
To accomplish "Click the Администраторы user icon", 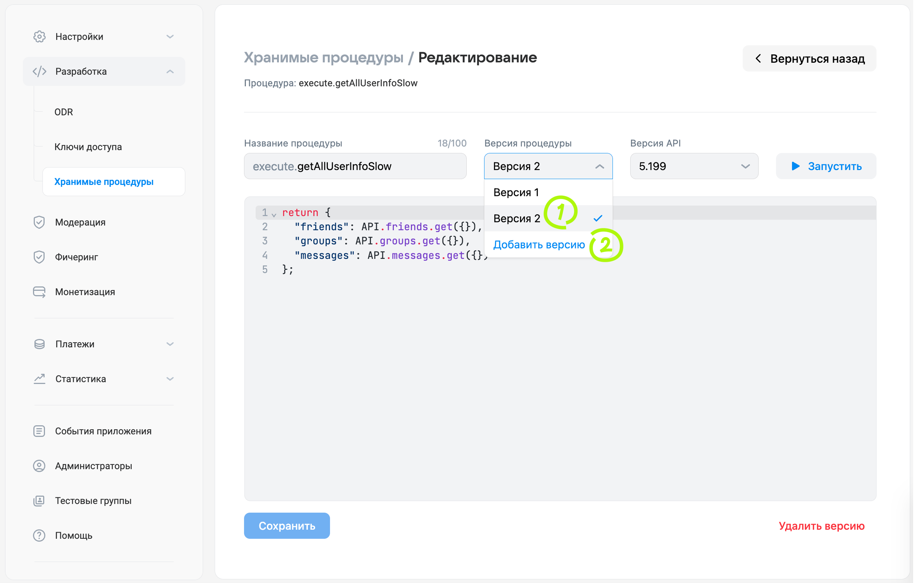I will [39, 466].
